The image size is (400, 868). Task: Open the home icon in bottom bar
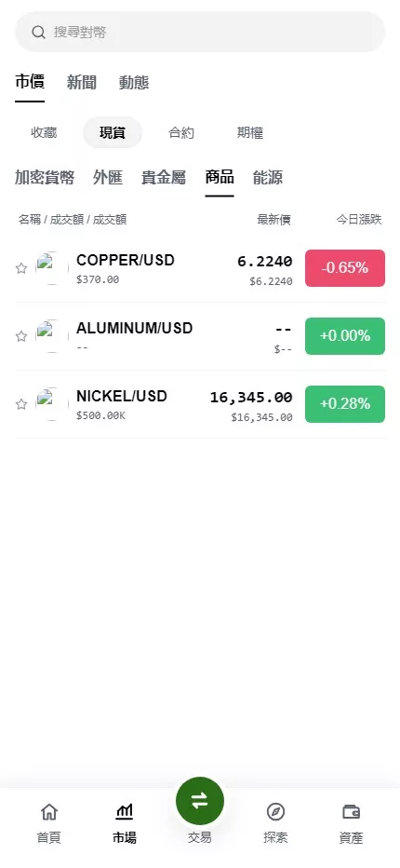[49, 812]
